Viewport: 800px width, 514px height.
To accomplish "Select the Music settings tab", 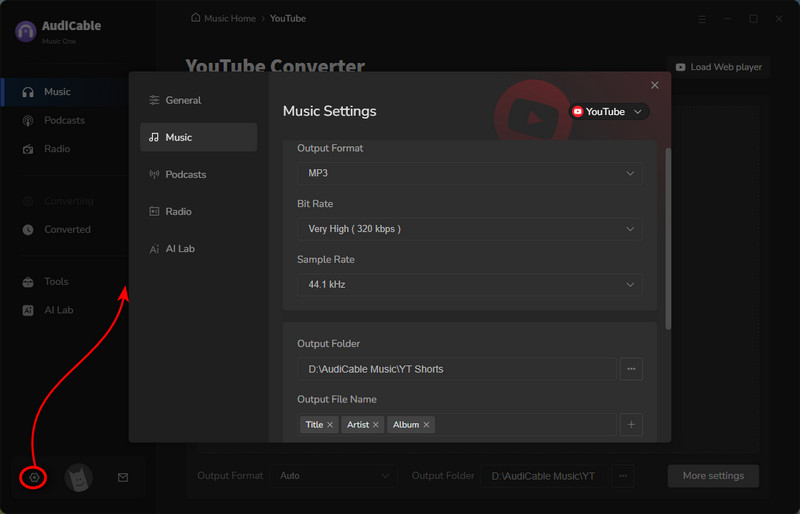I will pos(198,137).
